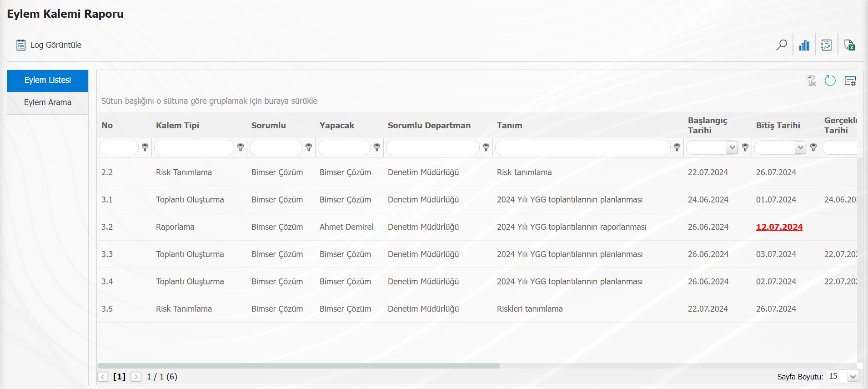Click 'Risk tanımlama' description in row 2.2
The width and height of the screenshot is (868, 389).
pos(524,172)
